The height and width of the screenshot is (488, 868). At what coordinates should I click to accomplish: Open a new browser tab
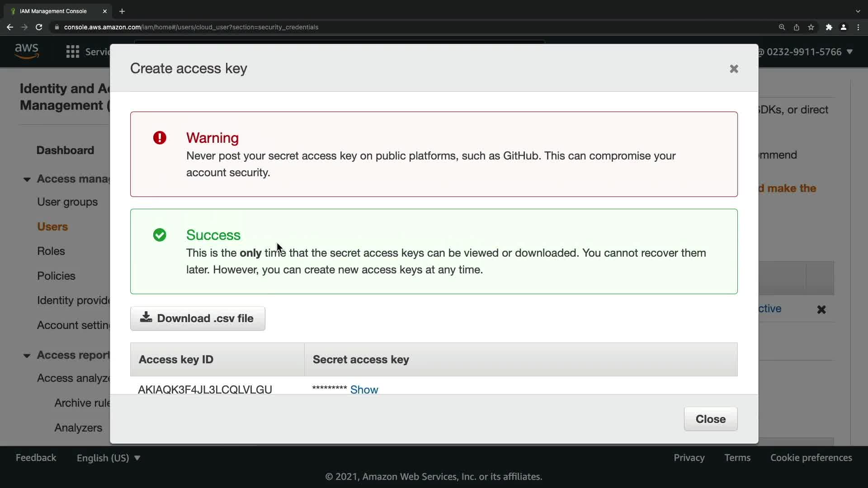122,11
